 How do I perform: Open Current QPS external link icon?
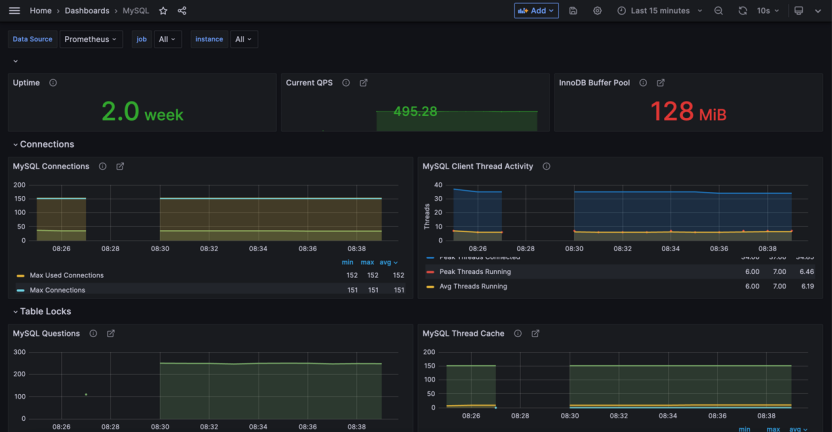click(363, 83)
